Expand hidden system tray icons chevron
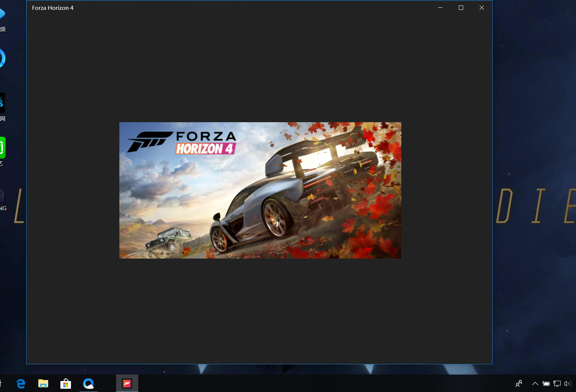The height and width of the screenshot is (392, 576). 535,383
